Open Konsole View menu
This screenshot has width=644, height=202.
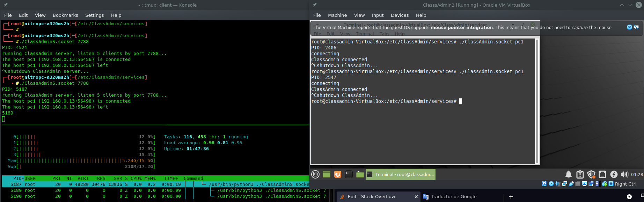(x=40, y=15)
